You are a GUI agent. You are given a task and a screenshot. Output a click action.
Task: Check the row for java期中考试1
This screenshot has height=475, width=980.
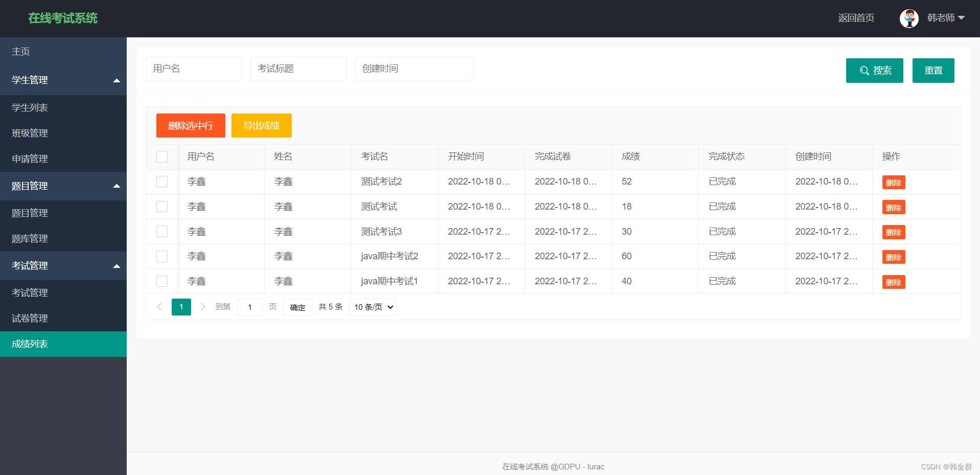[x=162, y=281]
